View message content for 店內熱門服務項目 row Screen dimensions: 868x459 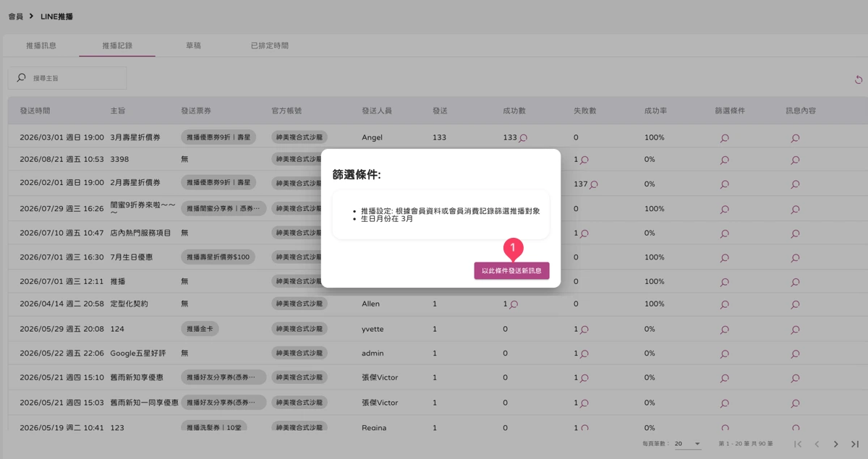click(795, 233)
